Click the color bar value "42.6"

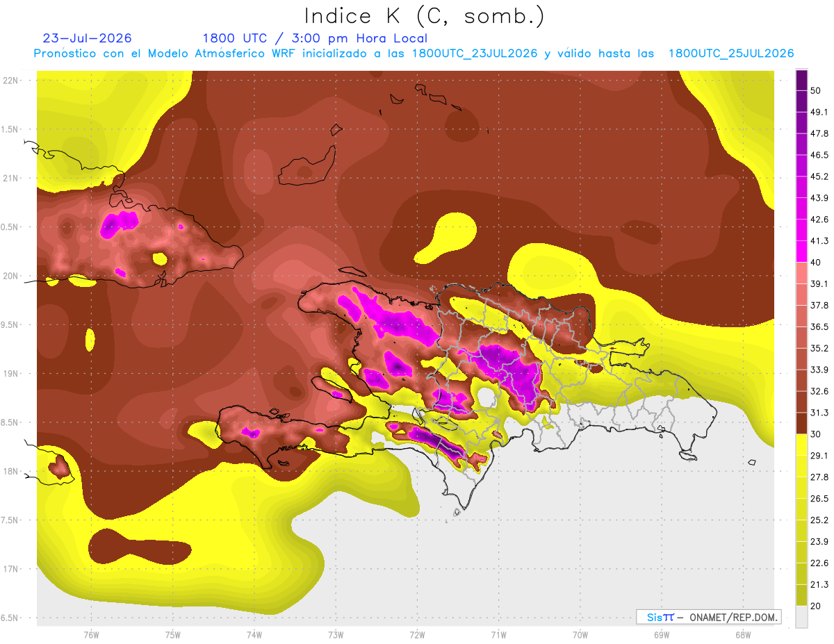tap(819, 220)
